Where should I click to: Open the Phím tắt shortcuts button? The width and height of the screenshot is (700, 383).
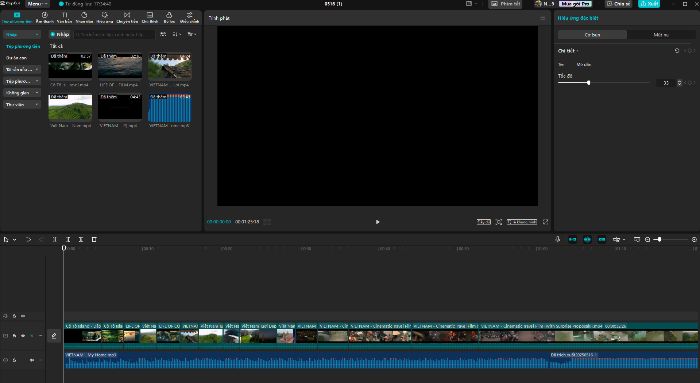click(x=506, y=4)
